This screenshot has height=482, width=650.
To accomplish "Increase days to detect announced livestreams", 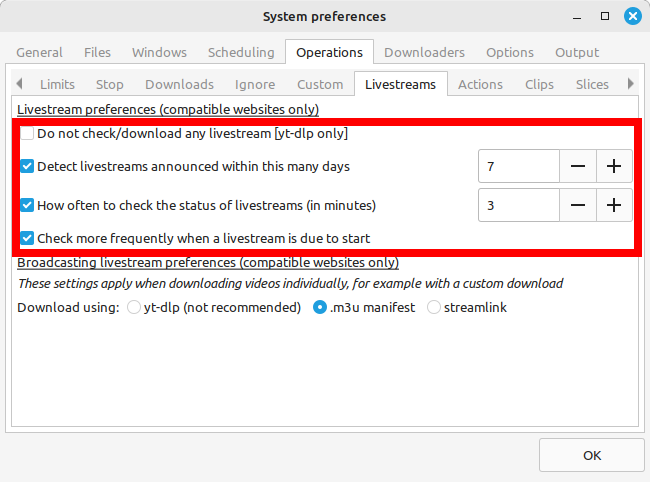I will (x=614, y=166).
